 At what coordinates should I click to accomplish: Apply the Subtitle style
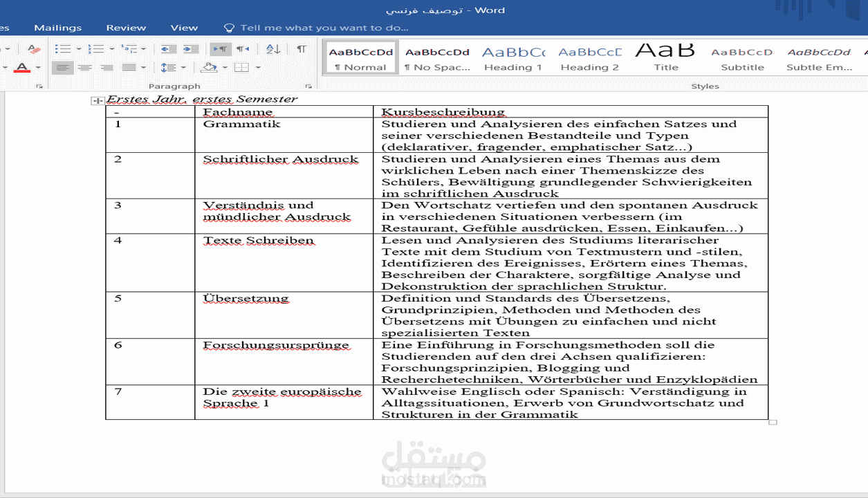(x=742, y=57)
